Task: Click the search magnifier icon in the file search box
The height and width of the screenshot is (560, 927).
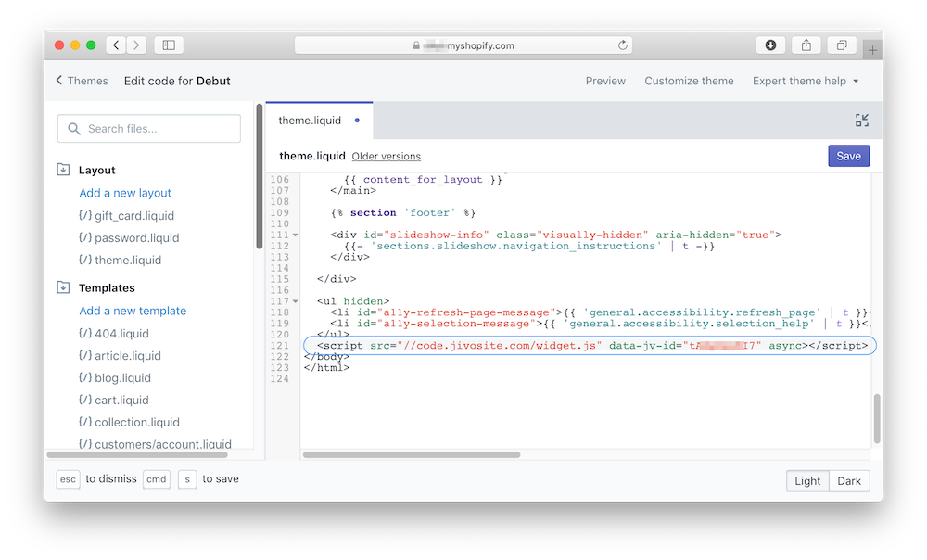Action: (x=74, y=128)
